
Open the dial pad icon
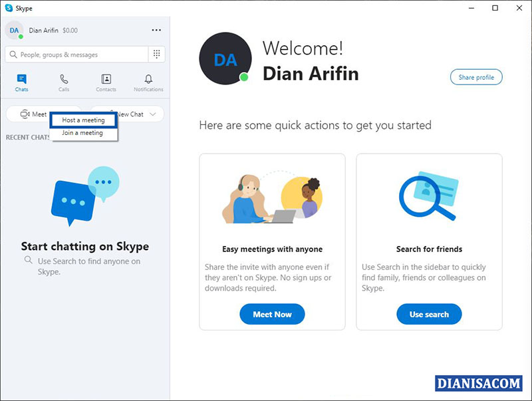point(156,55)
